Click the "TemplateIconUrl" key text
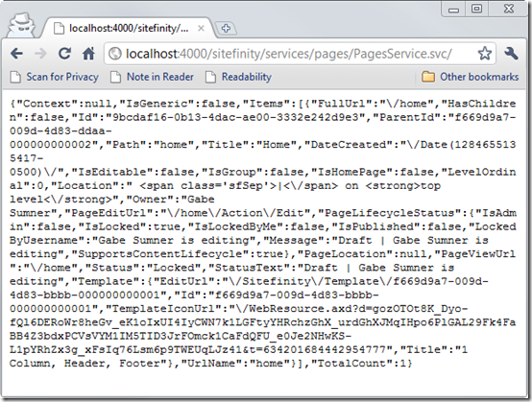Viewport: 532px width, 402px height. pyautogui.click(x=163, y=309)
